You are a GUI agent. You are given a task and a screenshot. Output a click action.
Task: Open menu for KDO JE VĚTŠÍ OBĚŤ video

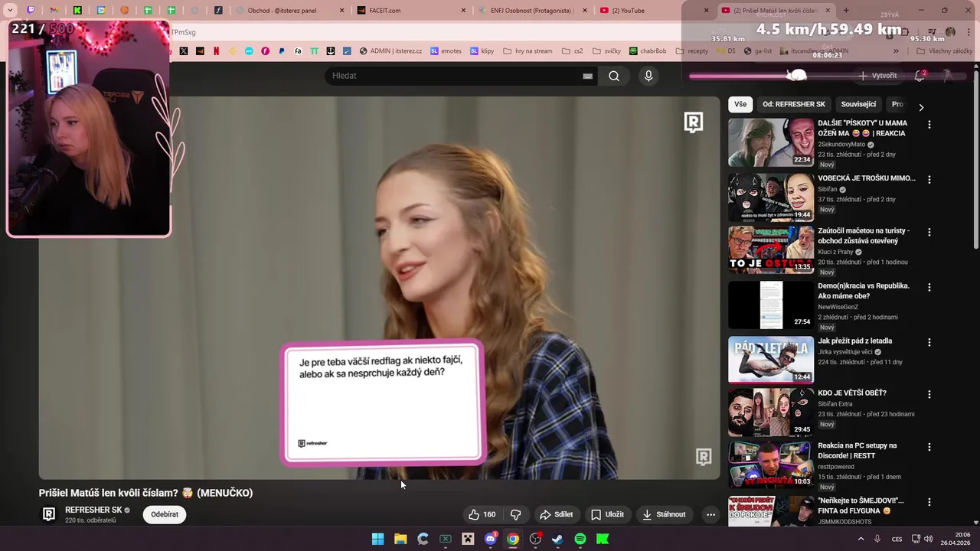[x=929, y=394]
